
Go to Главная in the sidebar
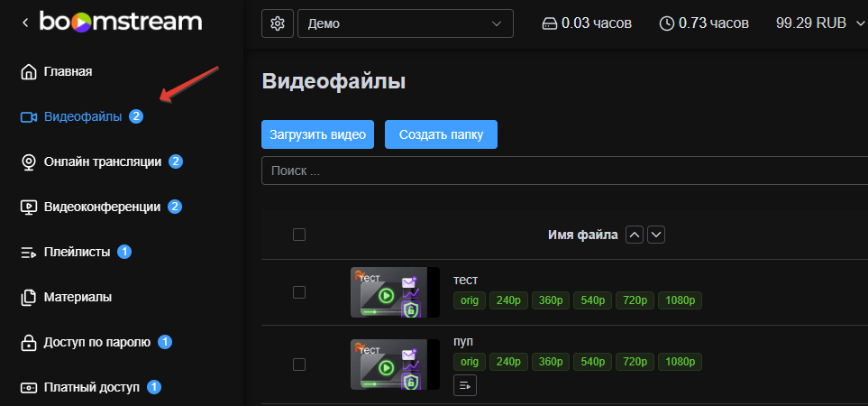(69, 71)
